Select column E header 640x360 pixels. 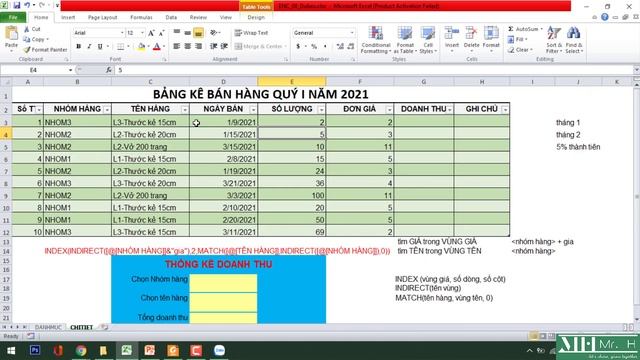click(x=291, y=82)
